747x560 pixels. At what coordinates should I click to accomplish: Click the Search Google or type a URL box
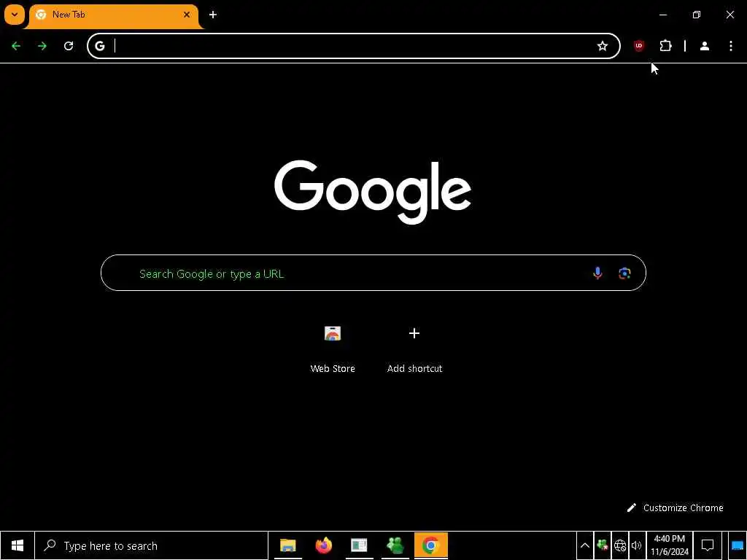point(373,273)
